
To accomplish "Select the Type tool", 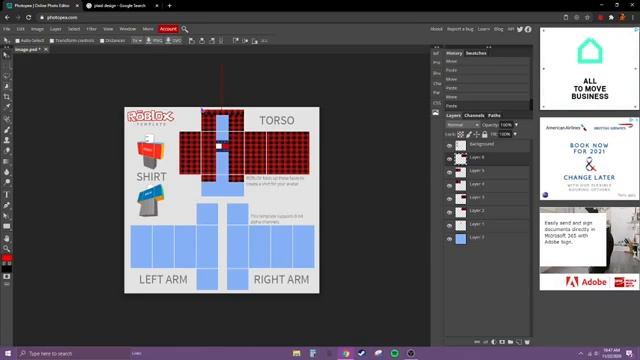I will tap(7, 195).
